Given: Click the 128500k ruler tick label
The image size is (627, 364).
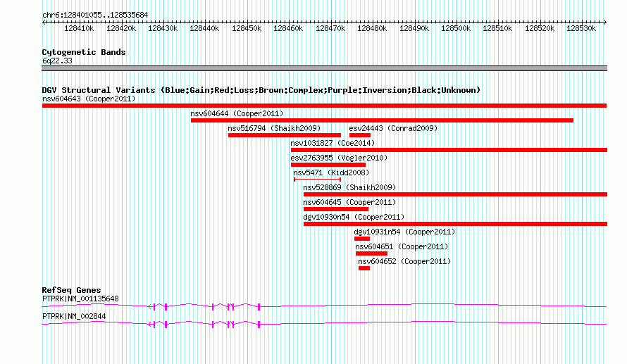Looking at the screenshot, I should coord(456,28).
